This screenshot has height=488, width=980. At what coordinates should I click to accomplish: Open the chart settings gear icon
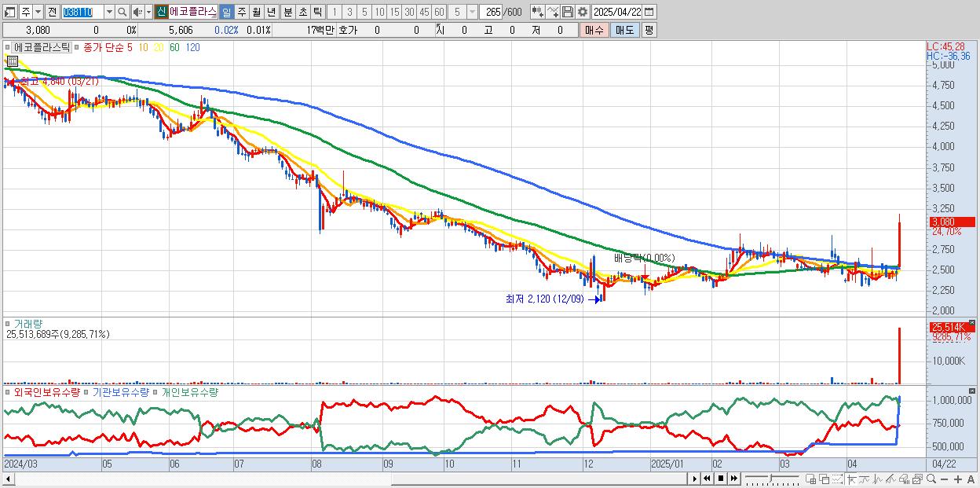(x=583, y=12)
